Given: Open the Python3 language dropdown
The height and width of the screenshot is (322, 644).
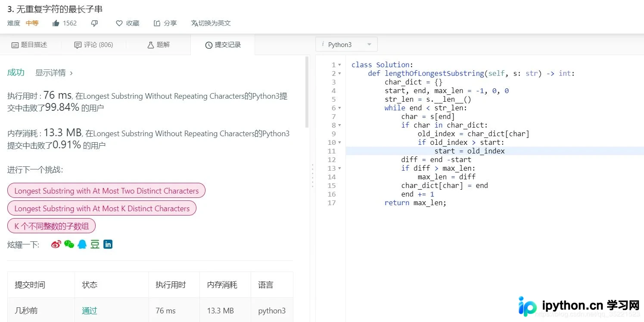Looking at the screenshot, I should click(347, 44).
